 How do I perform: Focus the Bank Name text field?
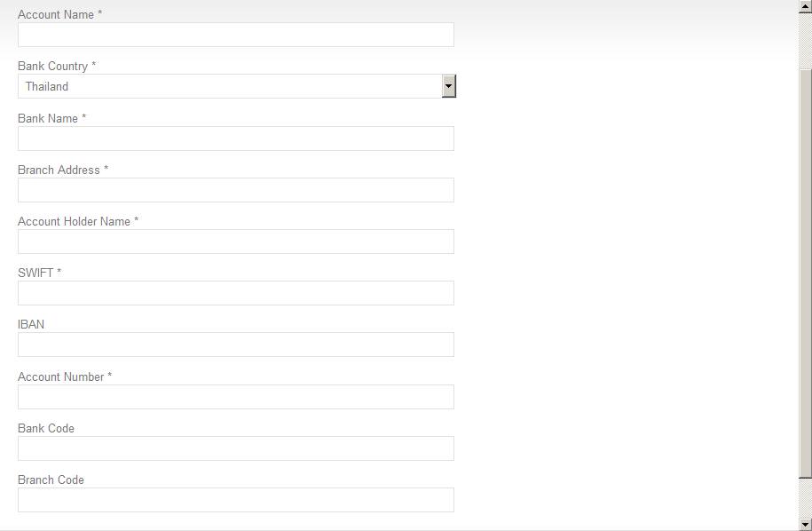pyautogui.click(x=235, y=139)
